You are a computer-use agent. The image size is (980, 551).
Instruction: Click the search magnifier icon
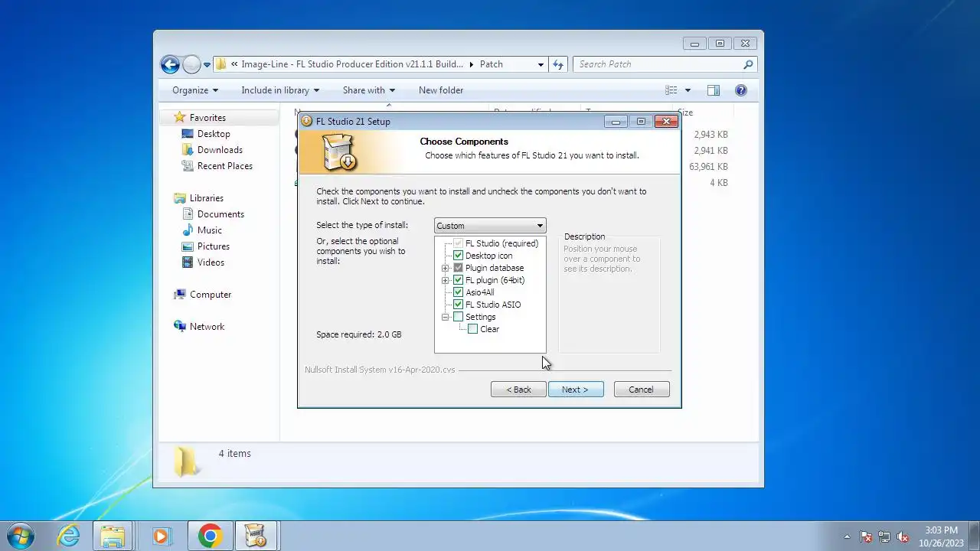[x=748, y=64]
